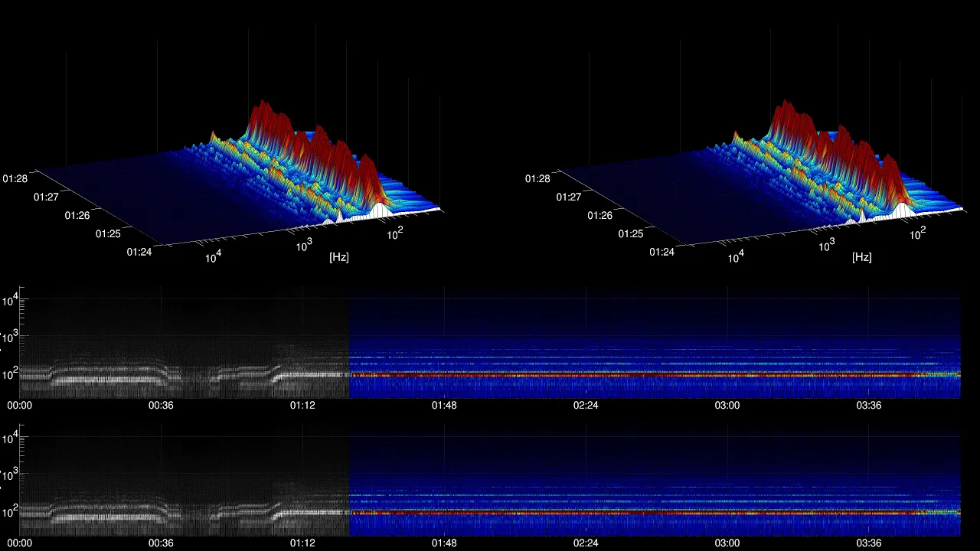Viewport: 980px width, 551px height.
Task: Click the grayscale played region of lower spectrogram
Action: coord(185,481)
